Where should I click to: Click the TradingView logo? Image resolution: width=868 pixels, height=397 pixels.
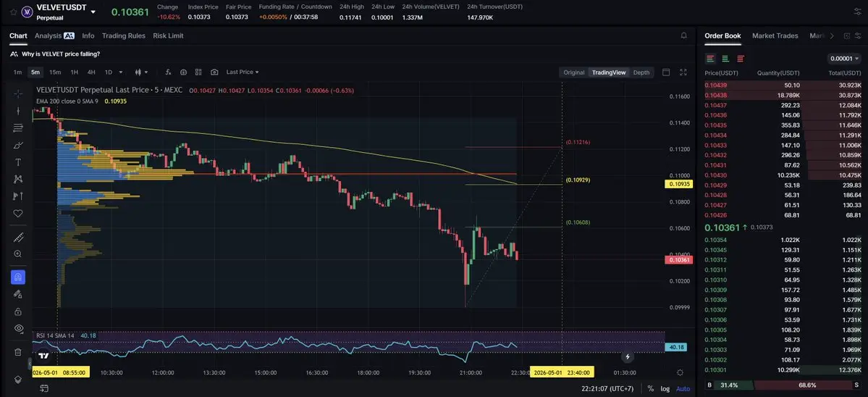tap(43, 356)
